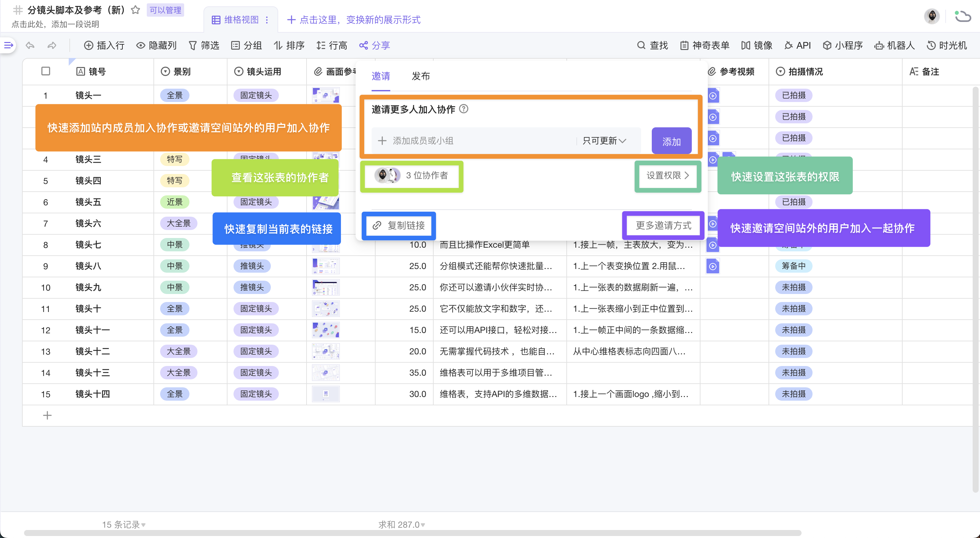Image resolution: width=980 pixels, height=538 pixels.
Task: Open the 神奇表单 form tool
Action: [704, 46]
